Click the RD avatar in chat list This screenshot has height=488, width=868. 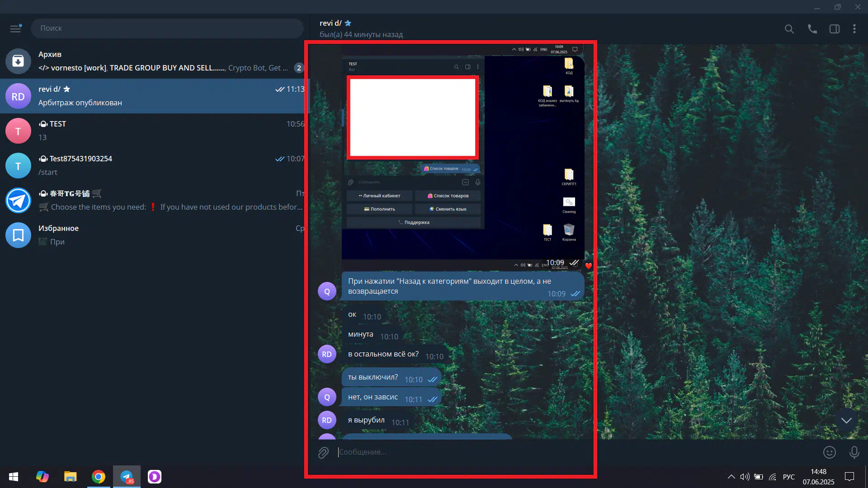(x=18, y=96)
